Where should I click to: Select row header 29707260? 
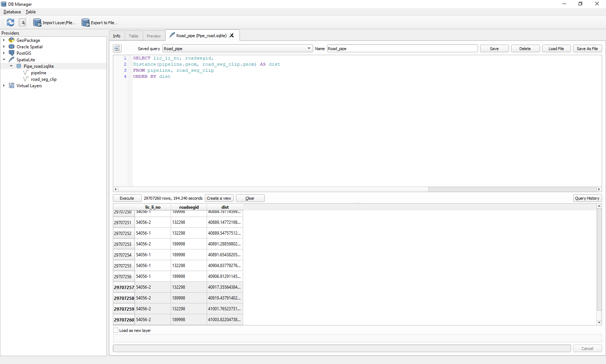tap(124, 319)
